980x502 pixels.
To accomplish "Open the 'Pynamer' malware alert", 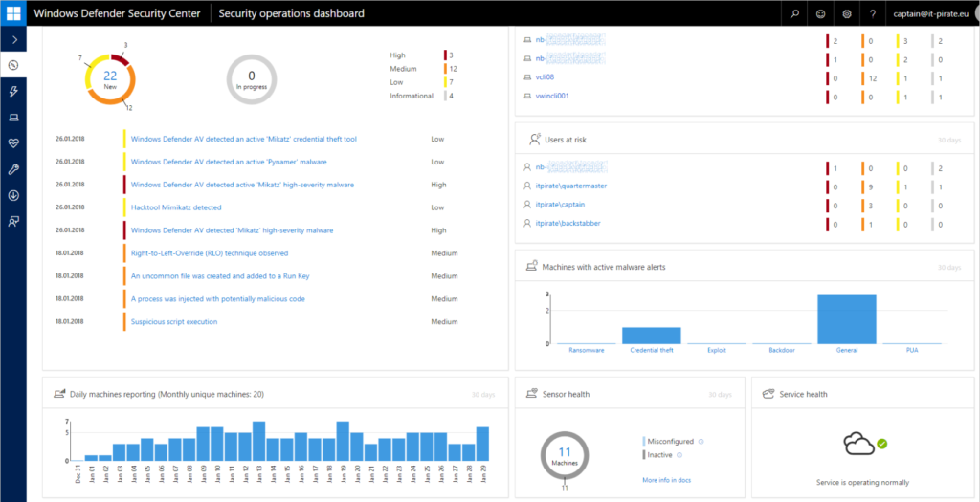I will click(x=229, y=162).
